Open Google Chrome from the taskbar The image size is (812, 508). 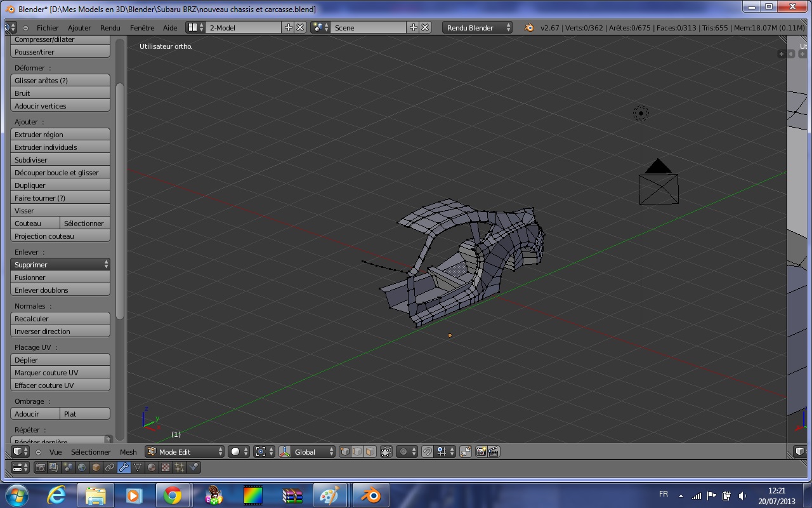pos(172,495)
